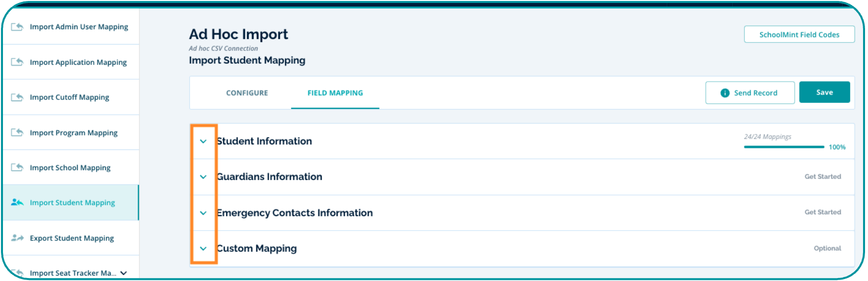Click the Import Application Mapping icon
This screenshot has height=281, width=868.
click(x=17, y=62)
